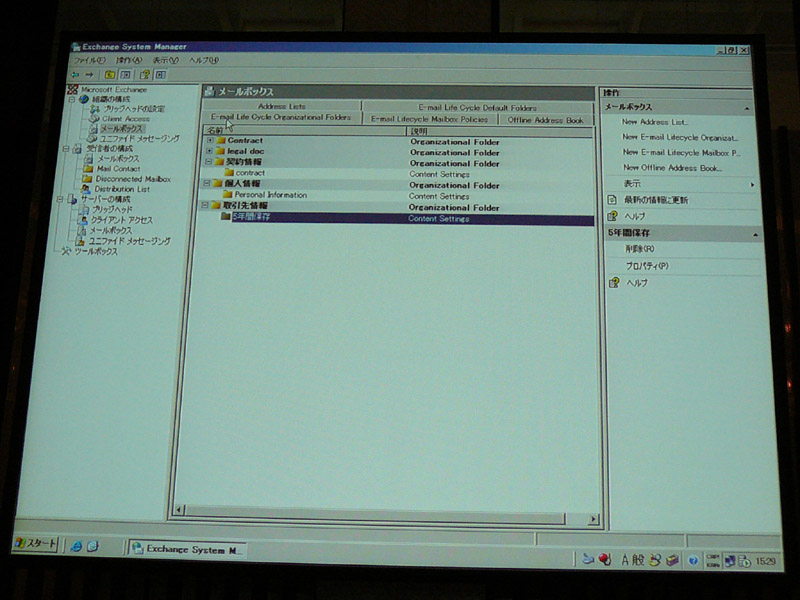The image size is (800, 600).
Task: Click the 説明 column header
Action: [500, 132]
